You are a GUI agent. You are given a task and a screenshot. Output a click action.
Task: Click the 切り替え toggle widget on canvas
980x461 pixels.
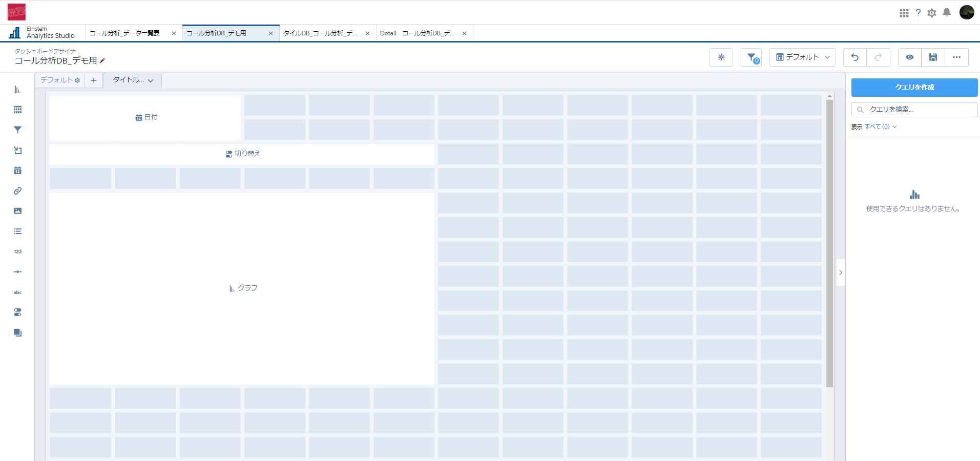click(242, 154)
